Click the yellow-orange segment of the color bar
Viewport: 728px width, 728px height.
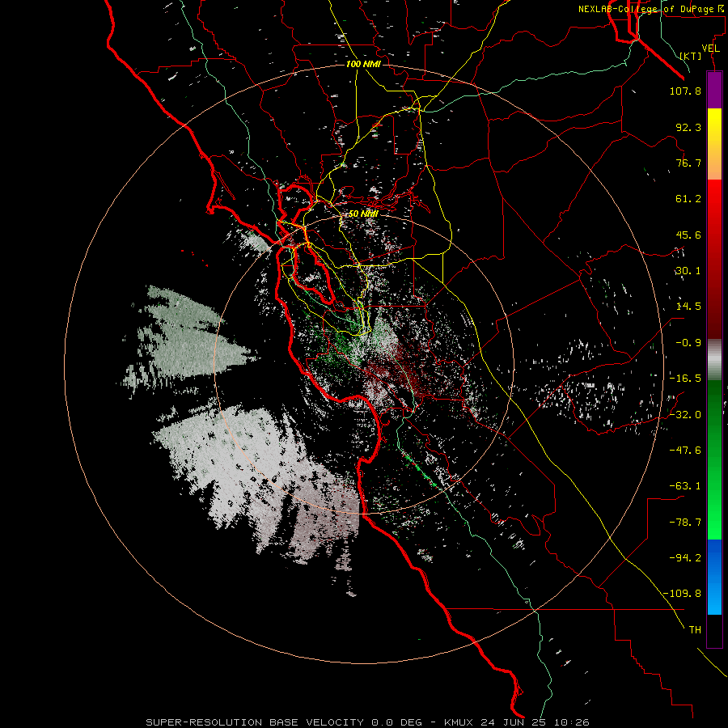tap(714, 144)
